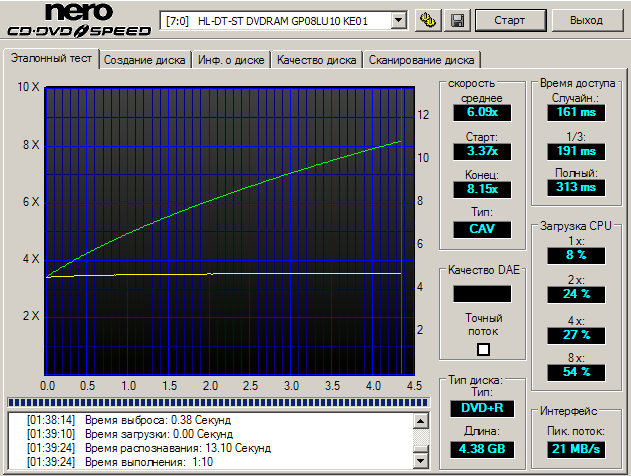Click the log scroll up arrow

tap(421, 421)
